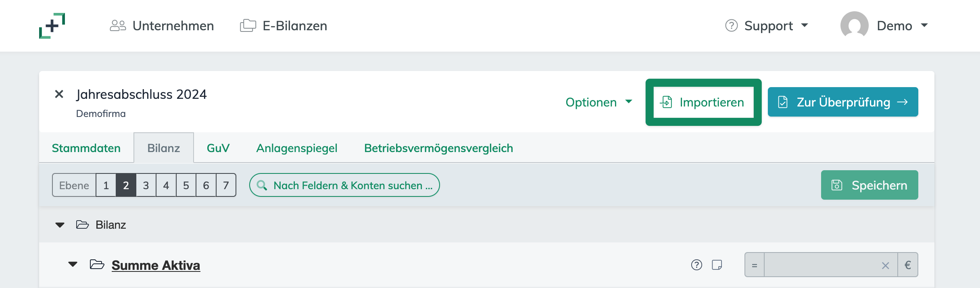
Task: Click the search magnifier in the search field
Action: [262, 185]
